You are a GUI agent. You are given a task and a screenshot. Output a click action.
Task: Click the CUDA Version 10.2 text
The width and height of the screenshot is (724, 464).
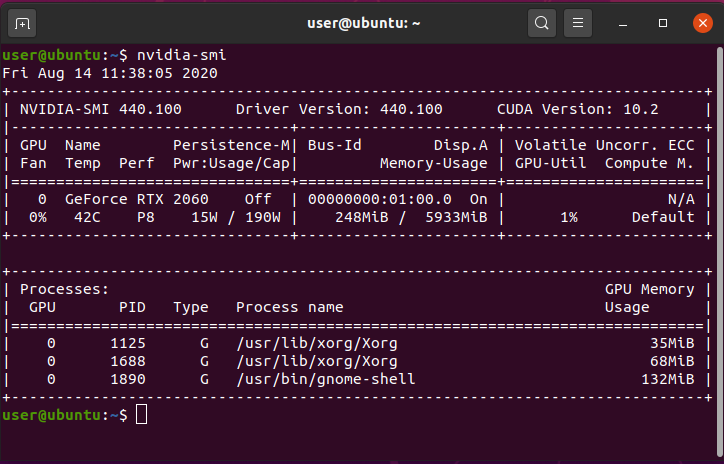563,108
